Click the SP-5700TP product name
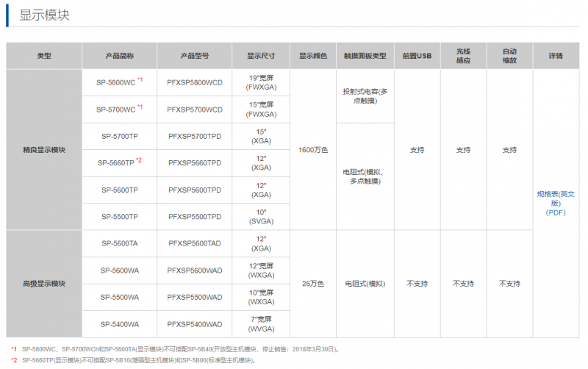Screen dimensions: 588x369 [x=120, y=137]
